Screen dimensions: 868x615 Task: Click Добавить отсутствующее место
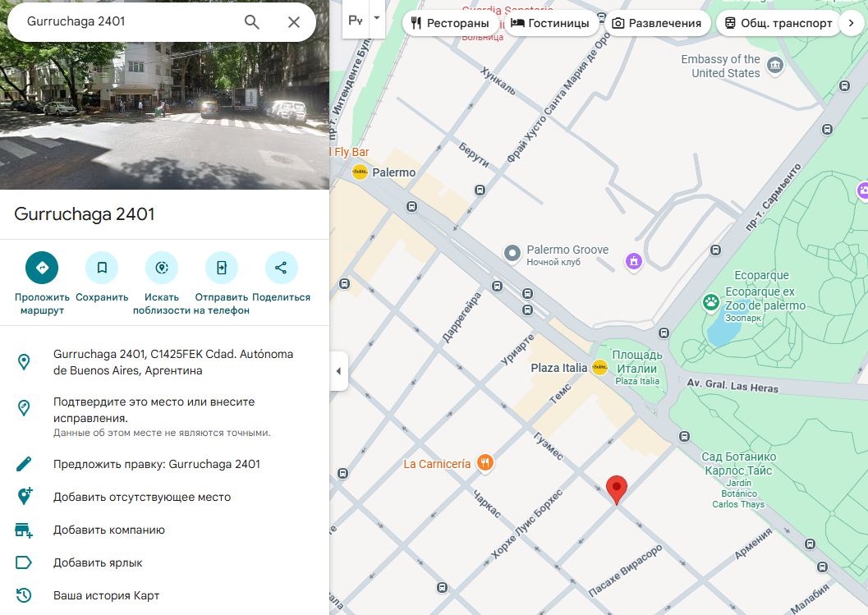[141, 497]
